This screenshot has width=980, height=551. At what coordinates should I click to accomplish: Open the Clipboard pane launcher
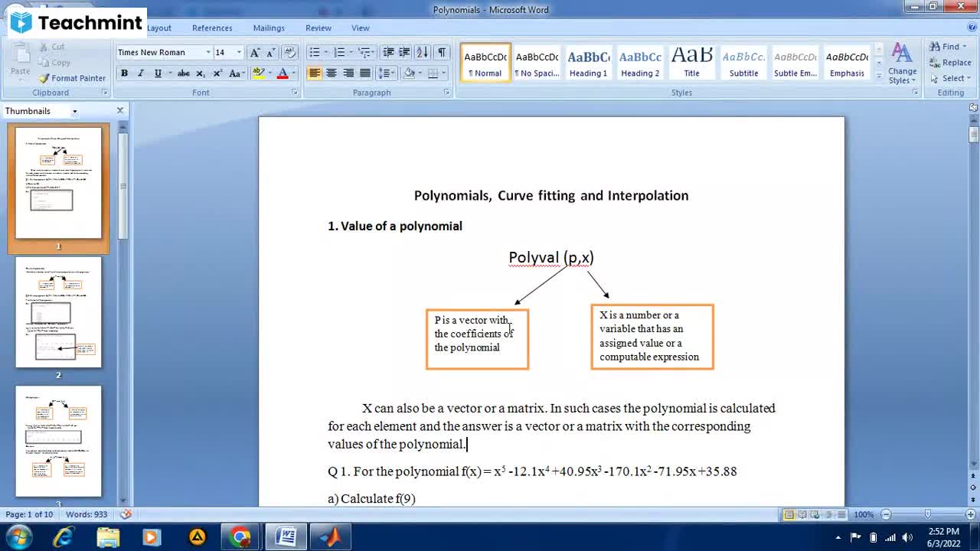(105, 93)
